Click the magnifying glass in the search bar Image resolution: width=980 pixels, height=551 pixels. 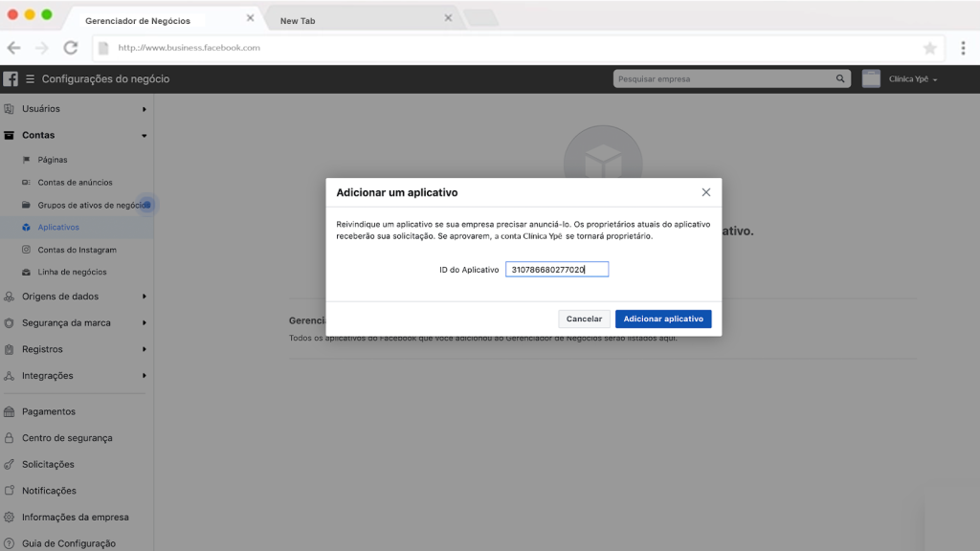[839, 77]
